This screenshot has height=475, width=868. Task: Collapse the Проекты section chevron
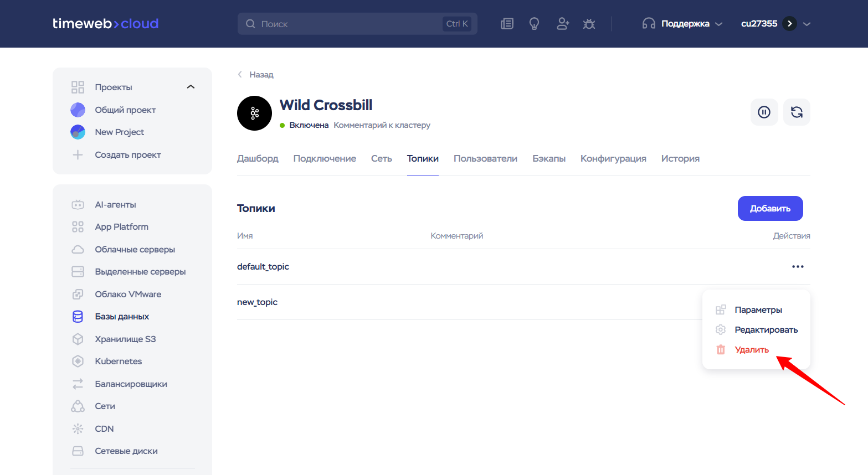point(191,87)
